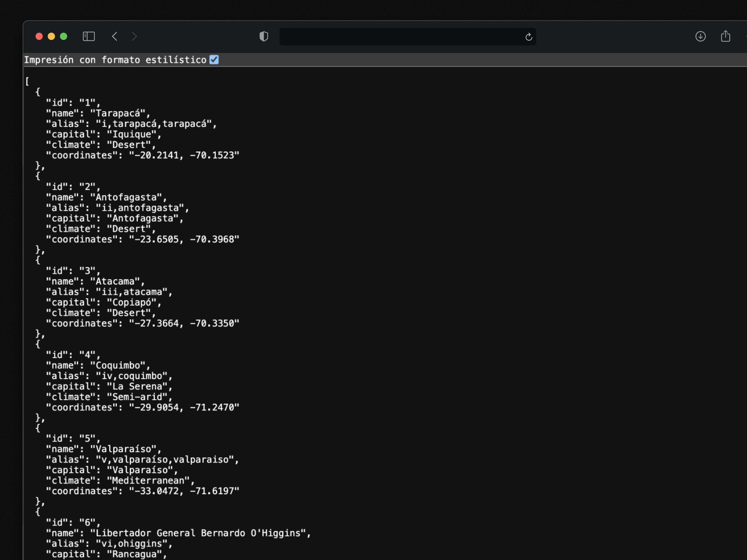Open the Share icon menu
Viewport: 747px width, 560px height.
(725, 36)
